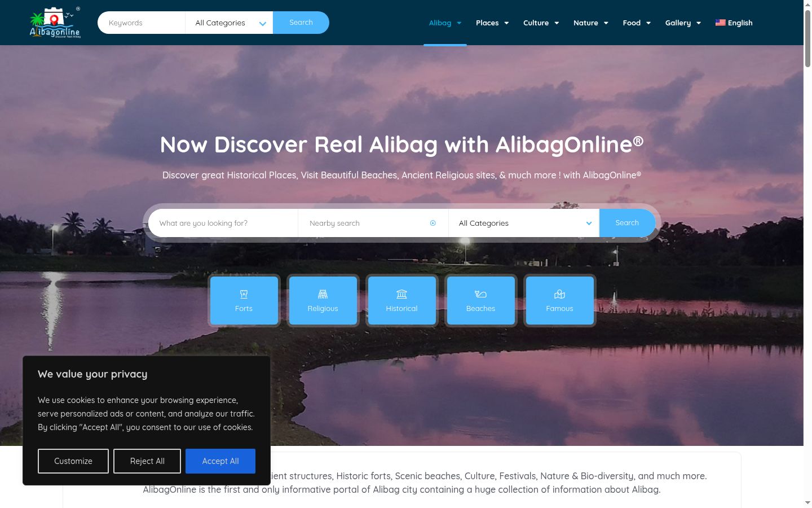Open the Nature menu item

pyautogui.click(x=586, y=23)
